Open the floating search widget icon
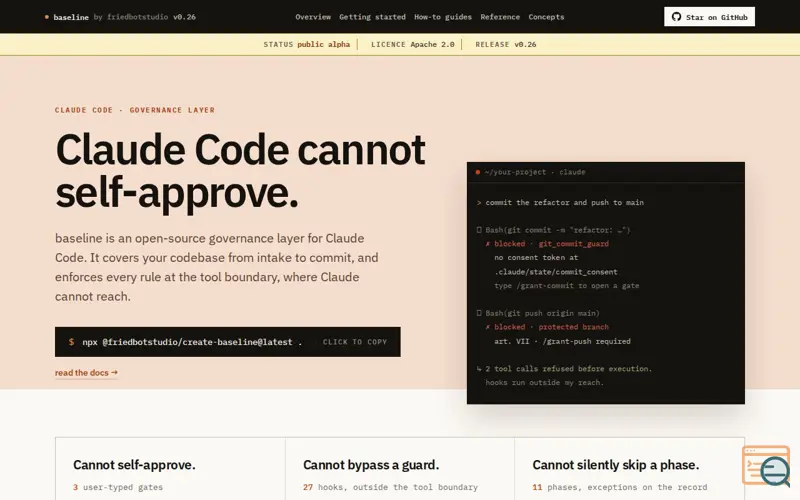The image size is (800, 500). pos(767,466)
